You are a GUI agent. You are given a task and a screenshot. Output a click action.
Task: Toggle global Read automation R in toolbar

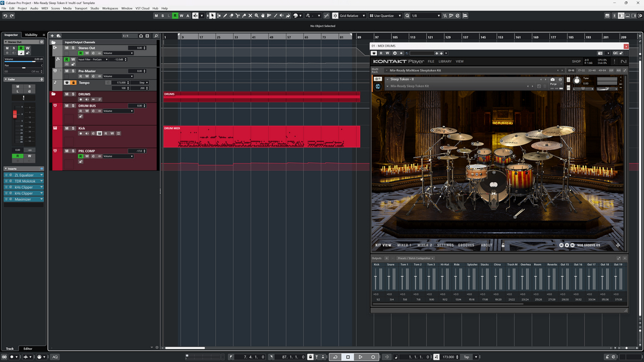(175, 16)
